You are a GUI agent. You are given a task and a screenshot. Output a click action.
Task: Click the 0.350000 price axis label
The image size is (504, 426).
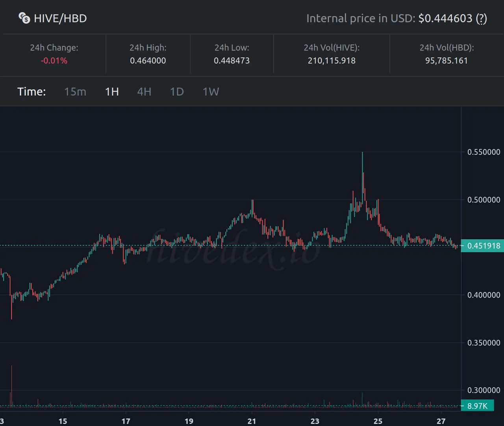click(x=484, y=343)
